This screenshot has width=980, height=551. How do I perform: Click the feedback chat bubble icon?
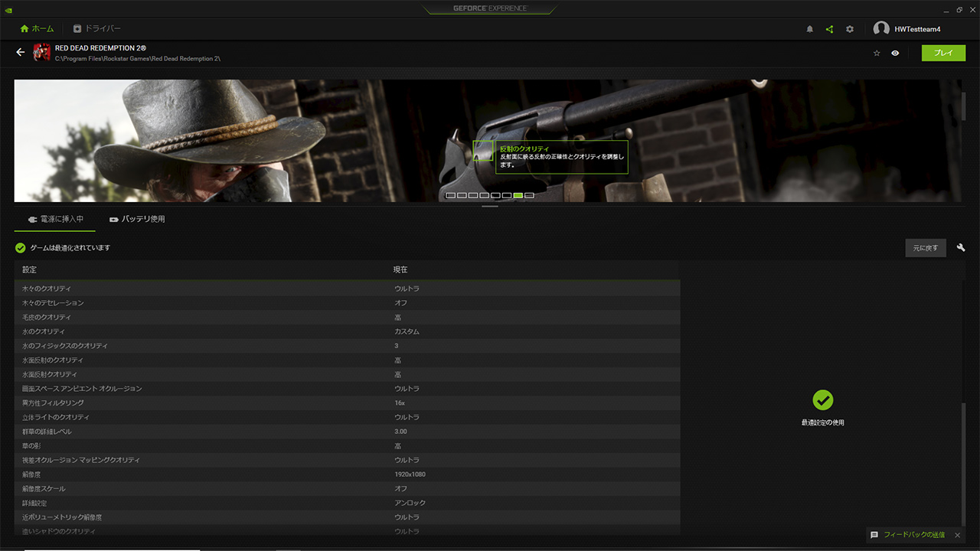(x=874, y=535)
